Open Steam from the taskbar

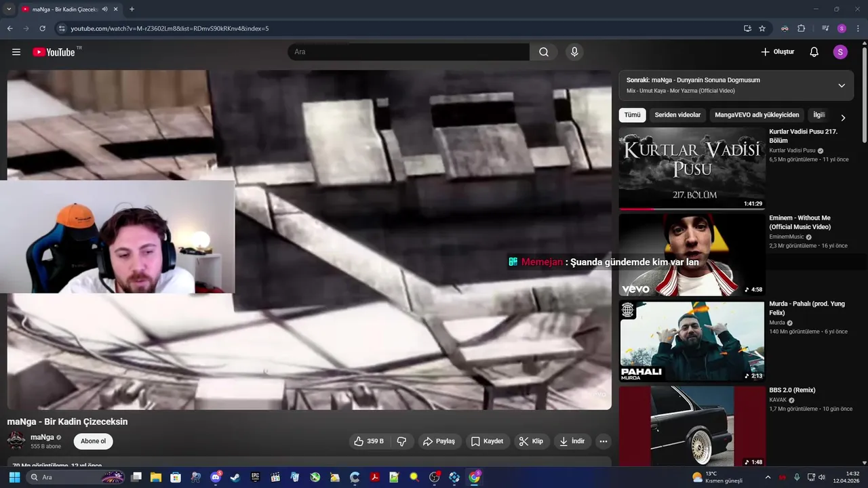click(235, 477)
